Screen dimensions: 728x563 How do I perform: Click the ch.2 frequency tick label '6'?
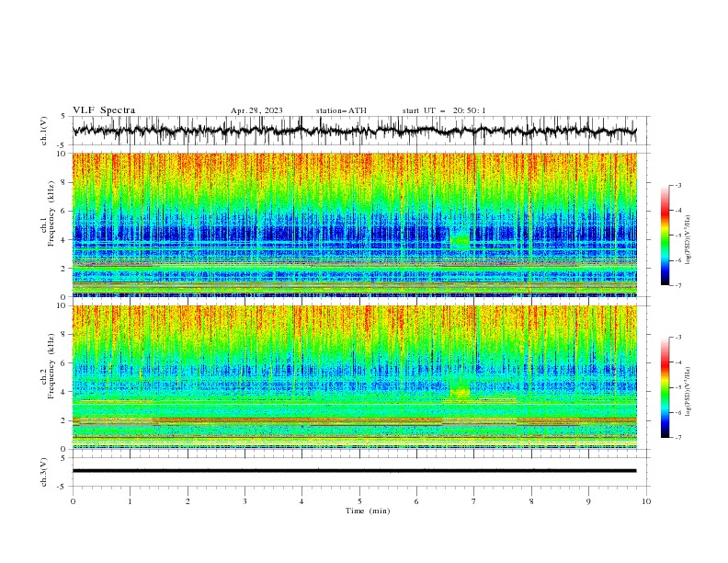(x=64, y=362)
